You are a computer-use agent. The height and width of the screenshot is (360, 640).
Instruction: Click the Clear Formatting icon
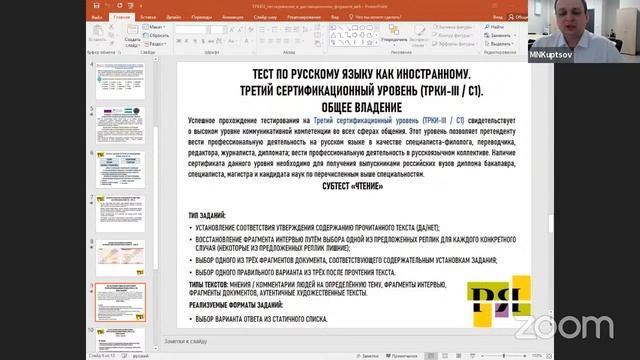click(251, 30)
